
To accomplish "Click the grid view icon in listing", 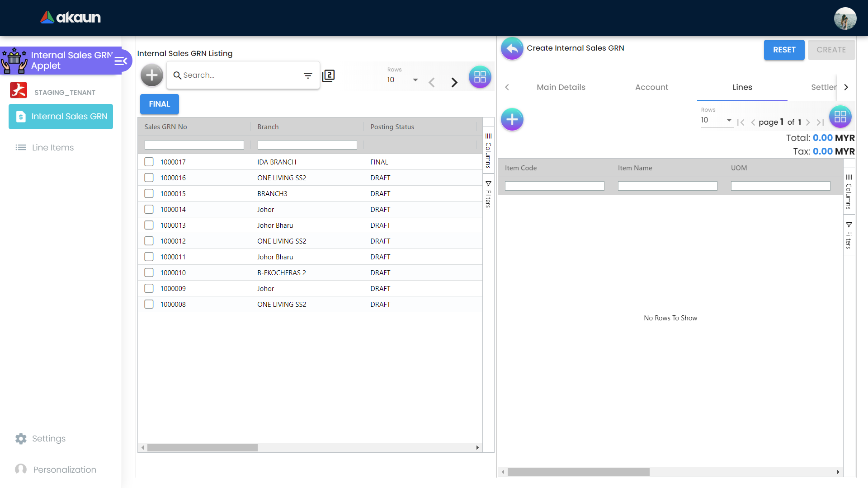I will click(480, 77).
